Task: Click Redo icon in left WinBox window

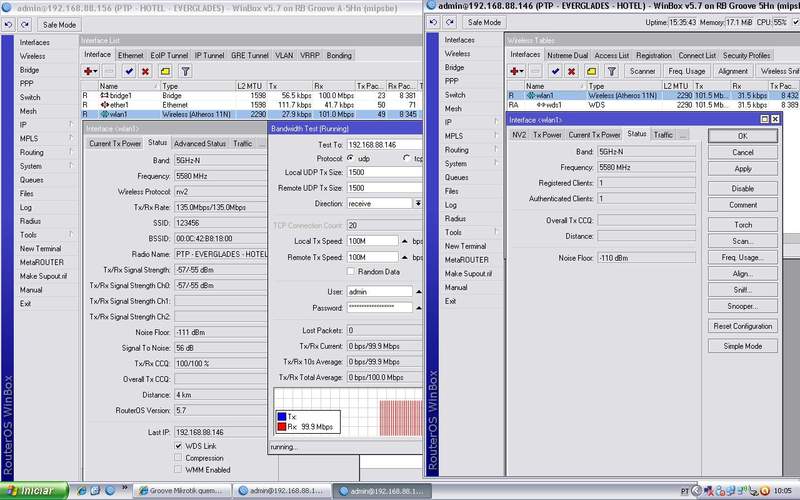Action: tap(24, 24)
